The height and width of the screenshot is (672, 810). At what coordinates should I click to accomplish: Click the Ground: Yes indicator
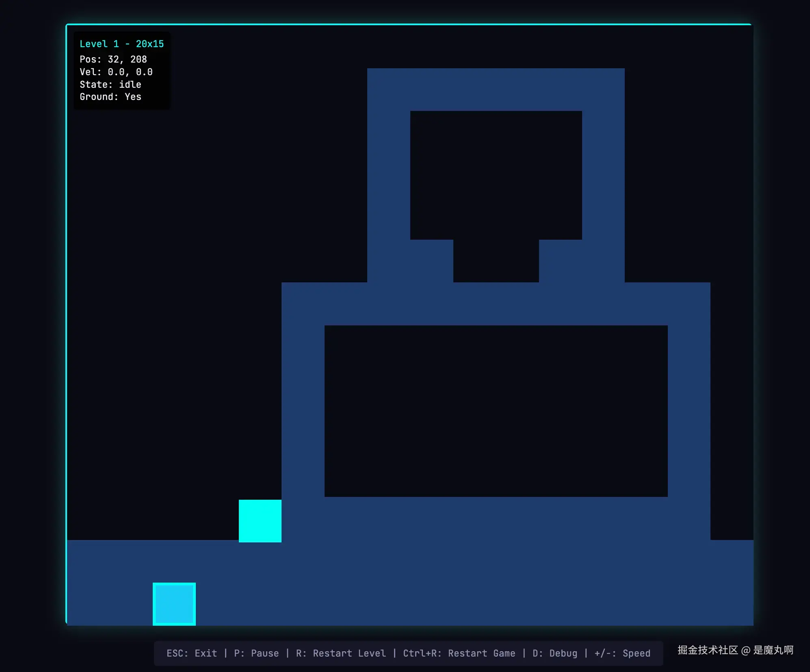tap(110, 97)
